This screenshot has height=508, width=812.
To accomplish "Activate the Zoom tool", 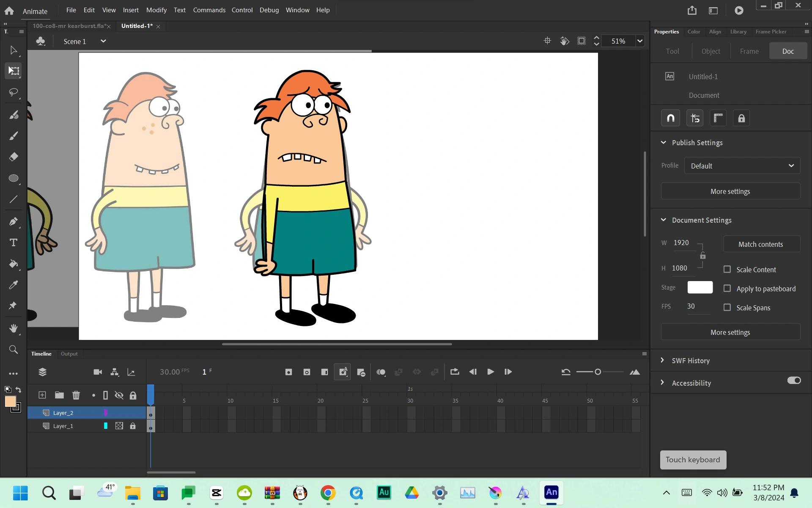I will 13,350.
